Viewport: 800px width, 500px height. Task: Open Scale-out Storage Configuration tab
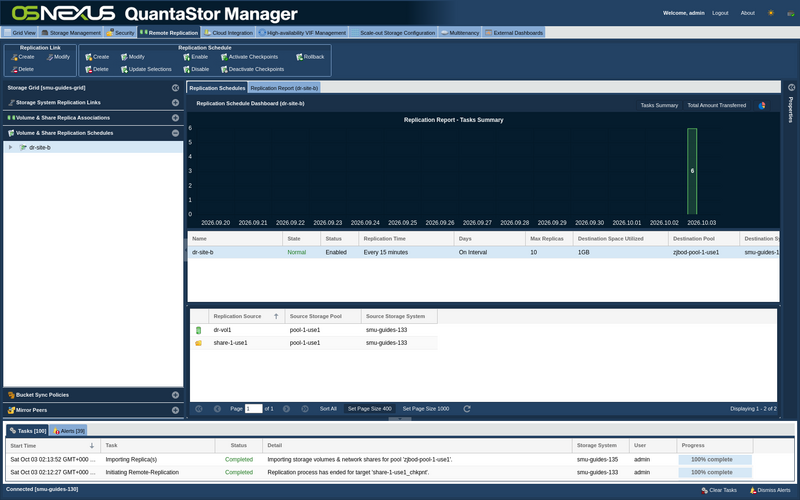click(393, 32)
